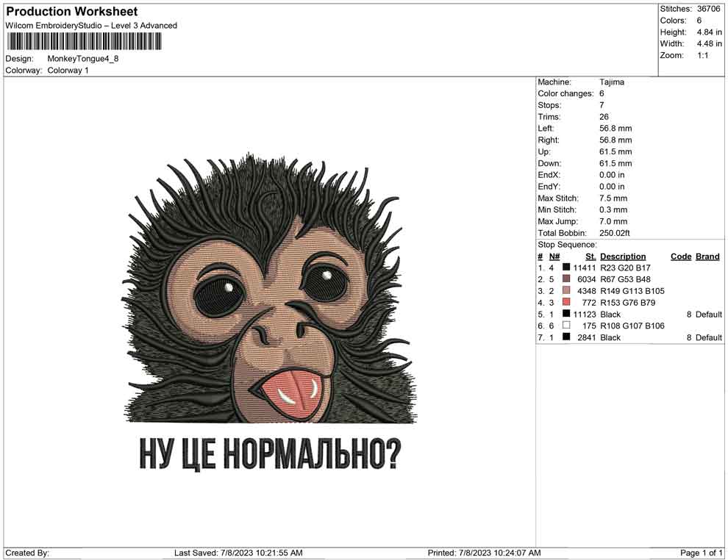The height and width of the screenshot is (560, 728).
Task: Click "Wilcom EmbroideryStudio – Level 3 Advanced" text
Action: (91, 26)
